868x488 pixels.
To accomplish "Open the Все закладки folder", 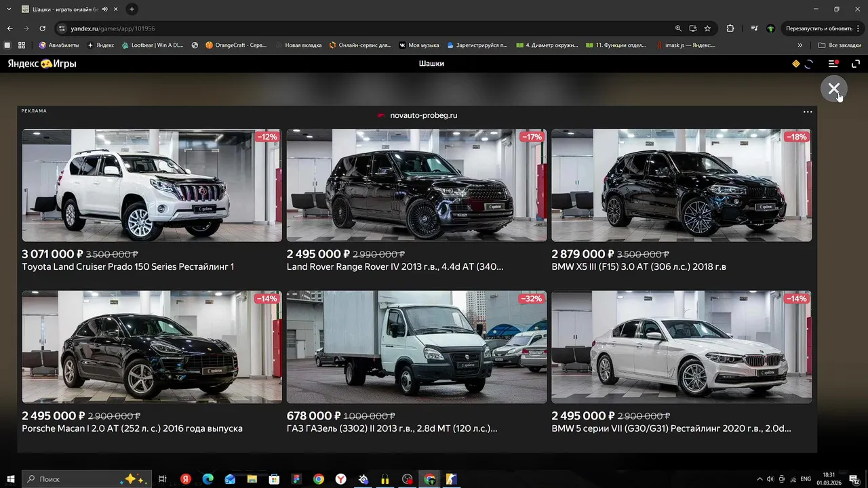I will [840, 45].
